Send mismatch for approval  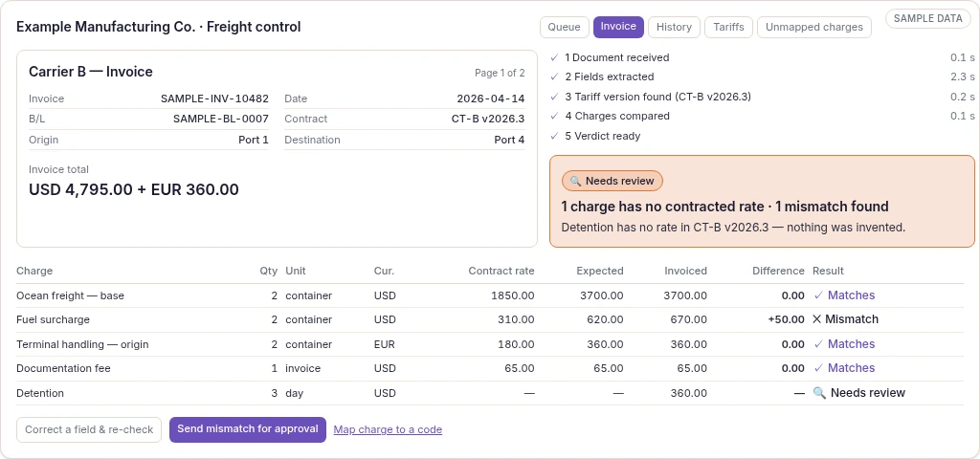pos(248,429)
